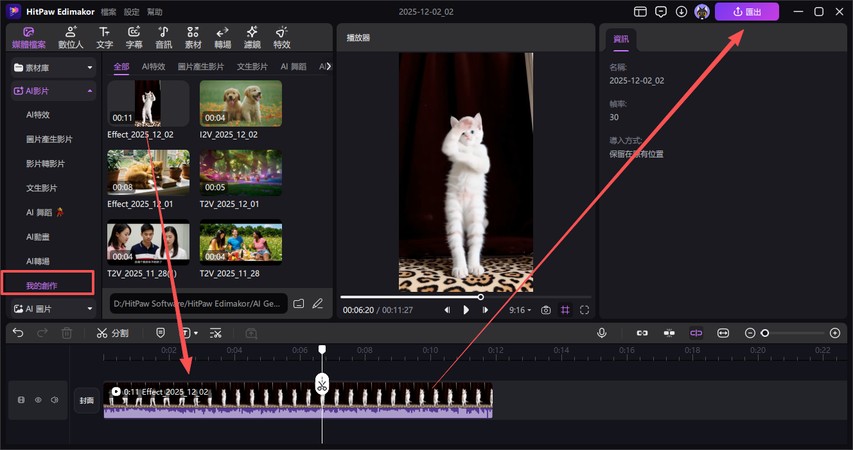Open the 9:16 aspect ratio dropdown
This screenshot has height=450, width=853.
coord(521,310)
